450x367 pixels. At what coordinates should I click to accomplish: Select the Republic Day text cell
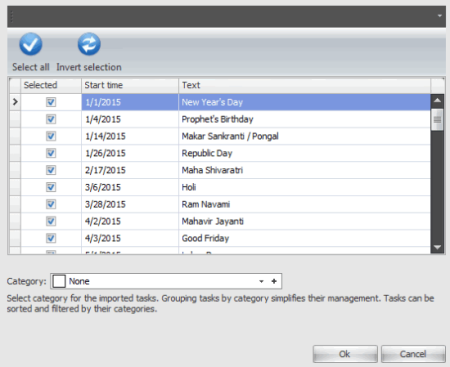coord(304,153)
